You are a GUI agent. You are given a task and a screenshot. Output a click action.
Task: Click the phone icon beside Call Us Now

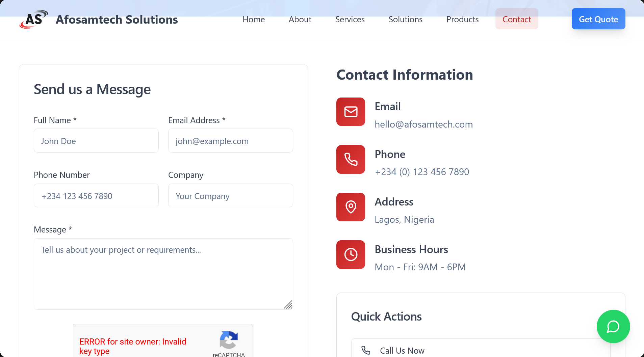pos(366,350)
